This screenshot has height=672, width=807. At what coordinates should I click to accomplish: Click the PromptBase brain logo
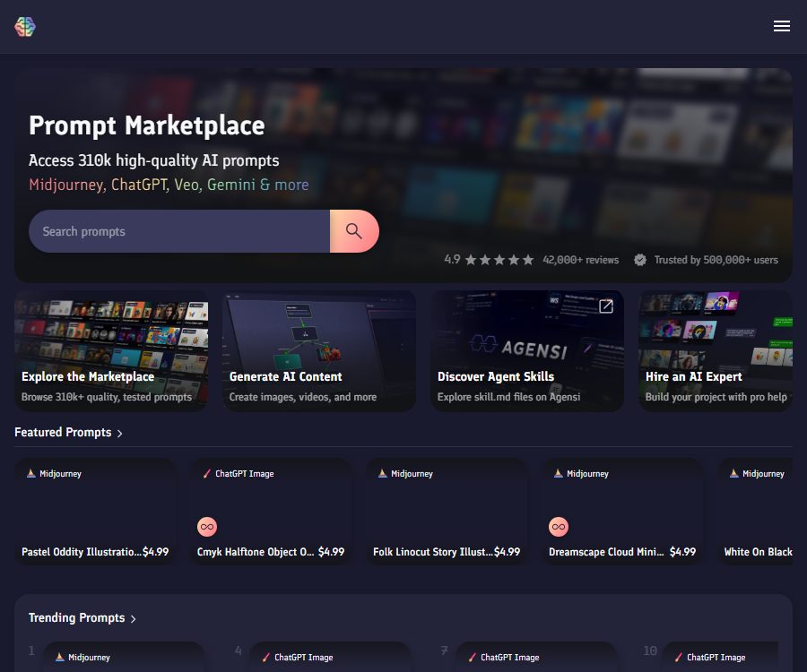coord(25,26)
